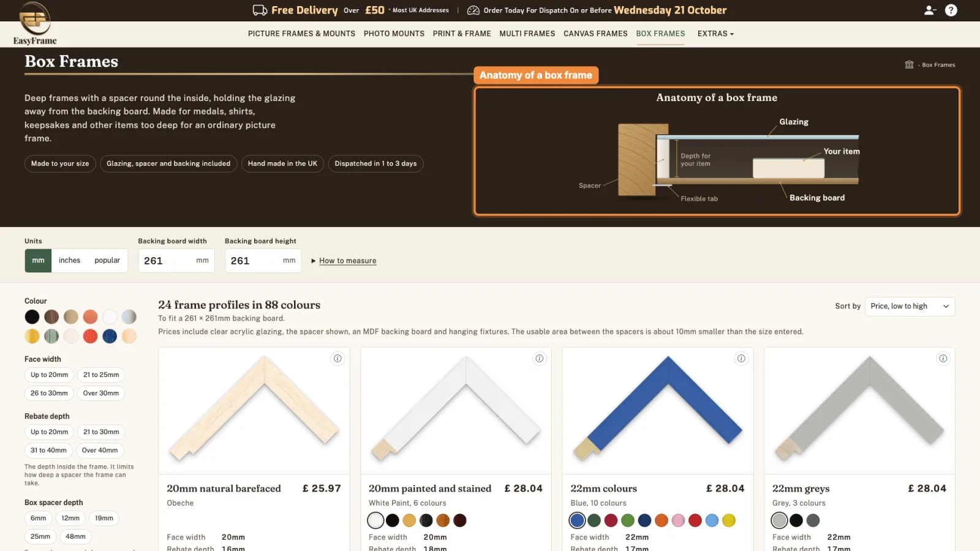Image resolution: width=980 pixels, height=551 pixels.
Task: Open info icon on 20mm painted and stained
Action: click(x=540, y=359)
